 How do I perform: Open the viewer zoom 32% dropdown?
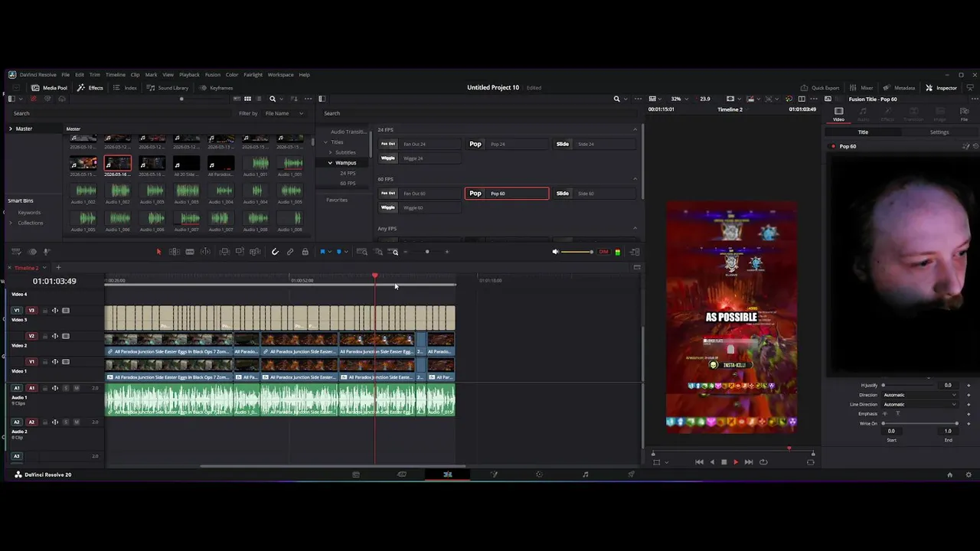point(680,99)
